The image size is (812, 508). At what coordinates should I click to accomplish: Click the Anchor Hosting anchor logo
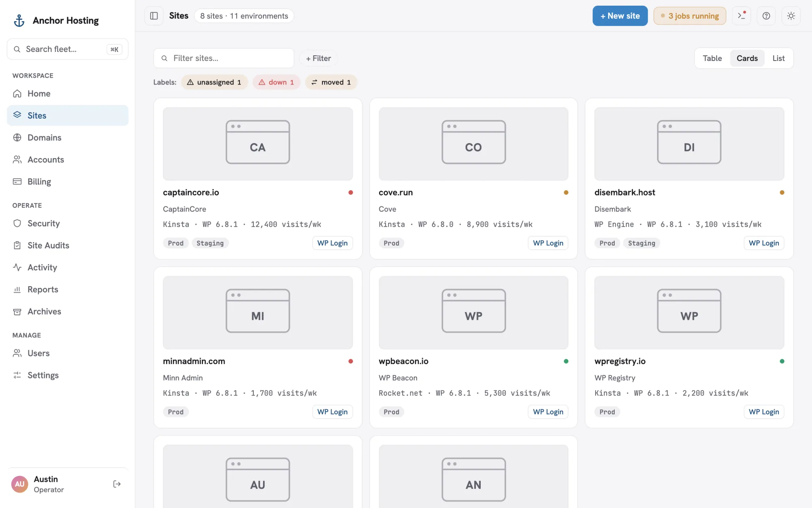pos(19,20)
